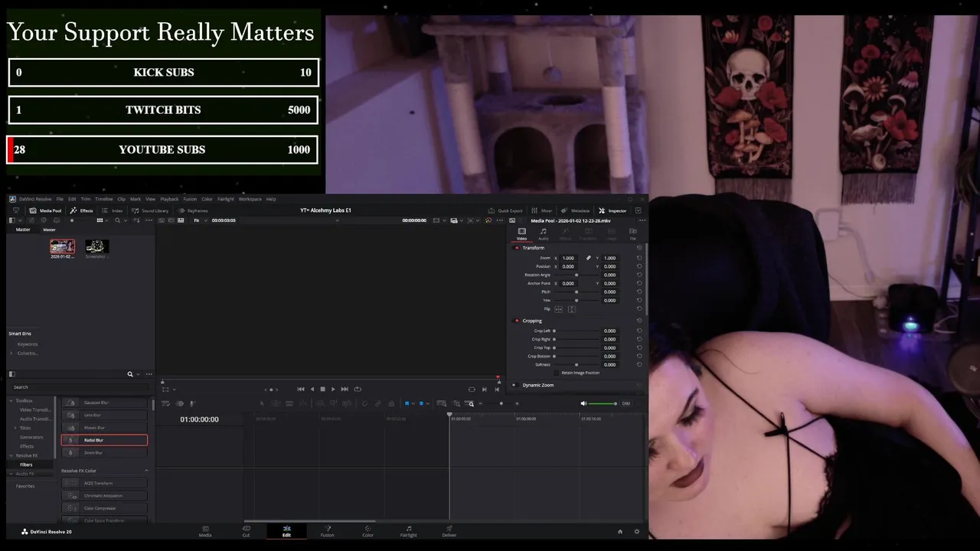980x551 pixels.
Task: Select the Screenshot clip thumbnail
Action: click(x=96, y=246)
